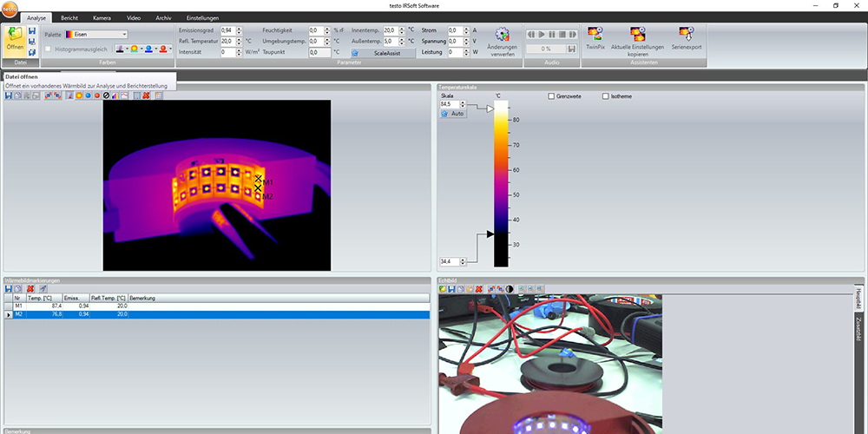Enable the Histogrammausgleich checkbox
This screenshot has height=434, width=868.
(x=48, y=49)
